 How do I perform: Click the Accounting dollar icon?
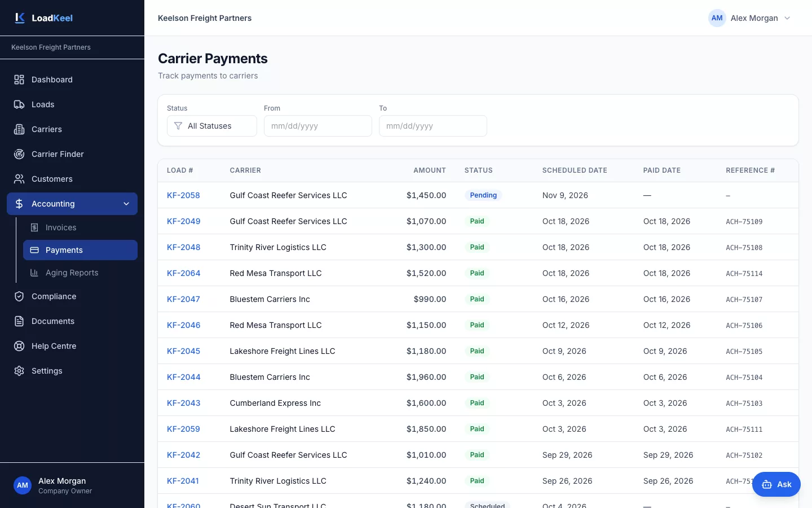[x=19, y=204]
